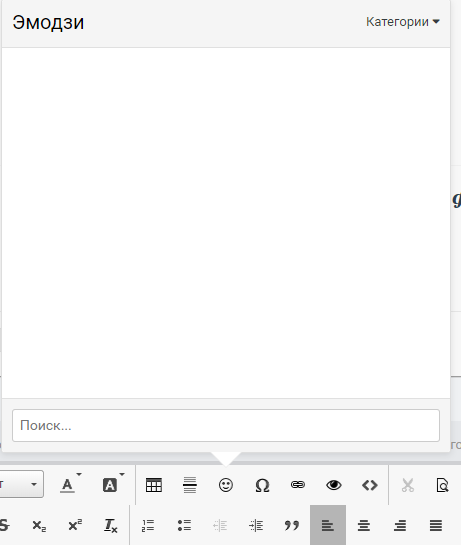
Task: Insert a link with the chain icon
Action: tap(298, 485)
